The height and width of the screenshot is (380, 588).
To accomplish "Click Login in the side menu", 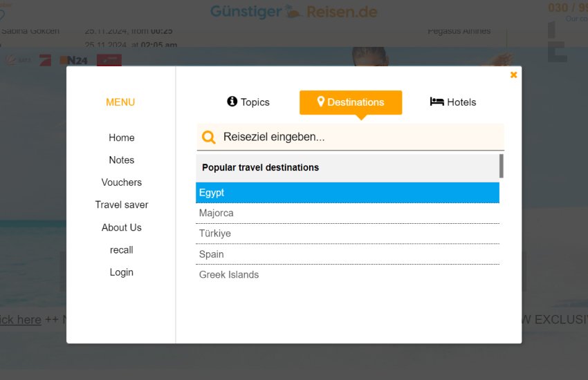I will 122,272.
